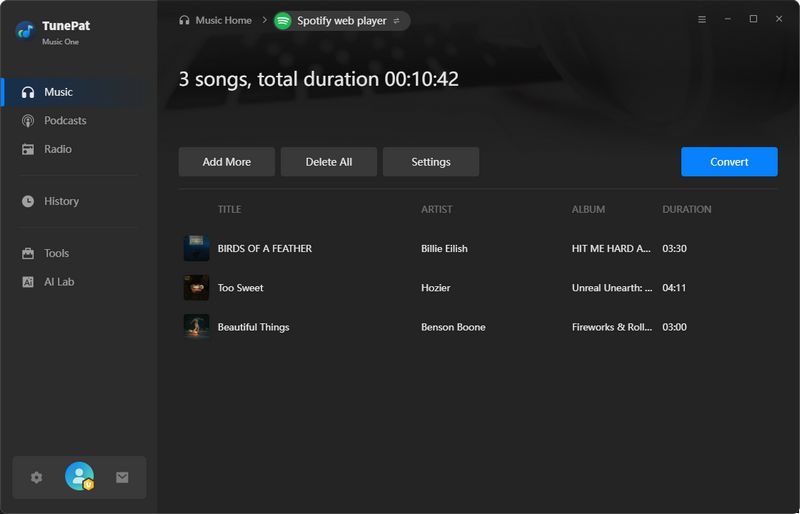Image resolution: width=800 pixels, height=514 pixels.
Task: Click the duration 03:00
Action: pos(674,327)
